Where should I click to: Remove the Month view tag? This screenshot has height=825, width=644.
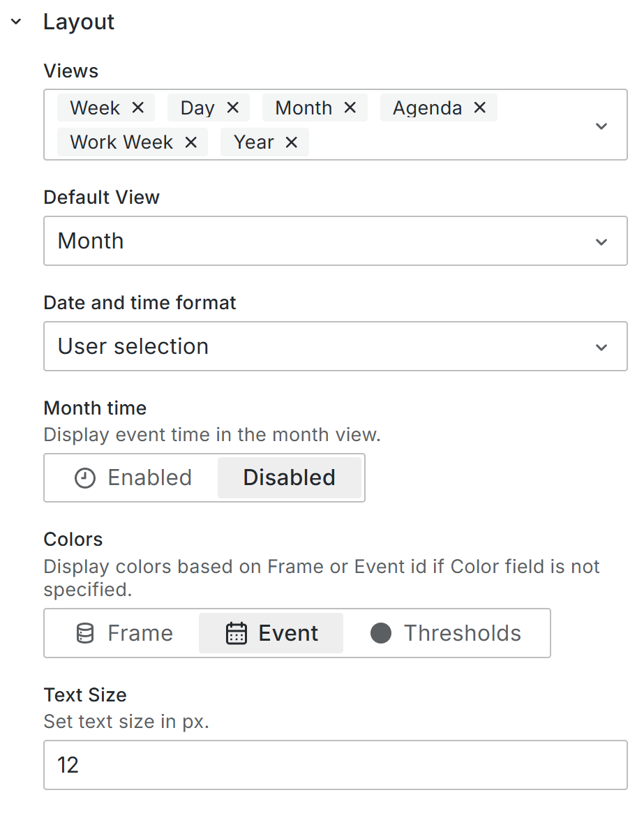tap(350, 108)
